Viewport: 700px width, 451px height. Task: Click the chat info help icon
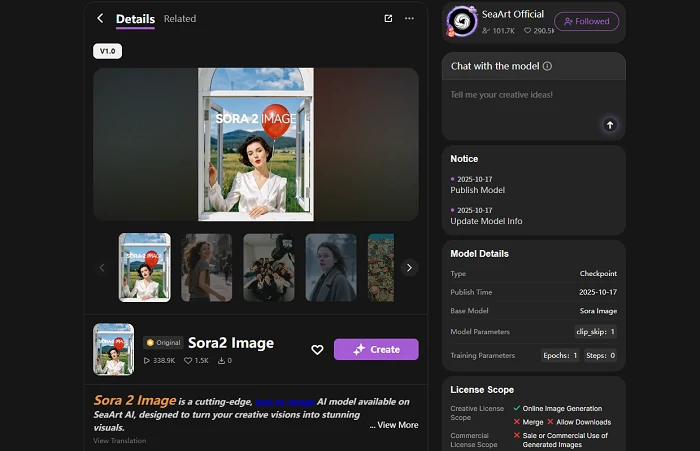click(547, 66)
